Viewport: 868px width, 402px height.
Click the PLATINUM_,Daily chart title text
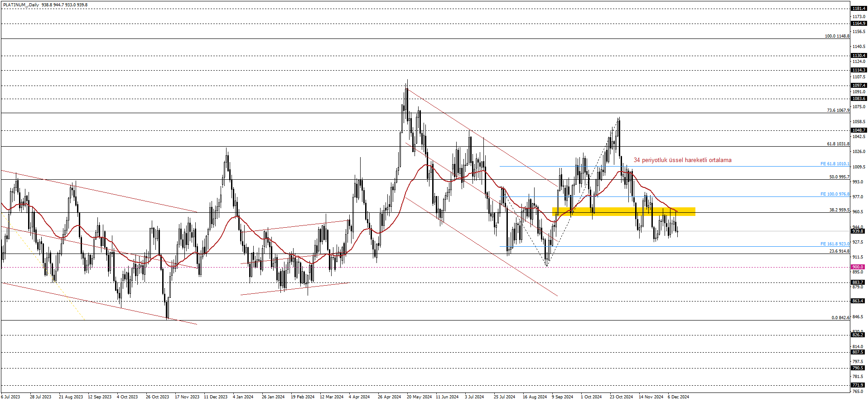(x=21, y=5)
